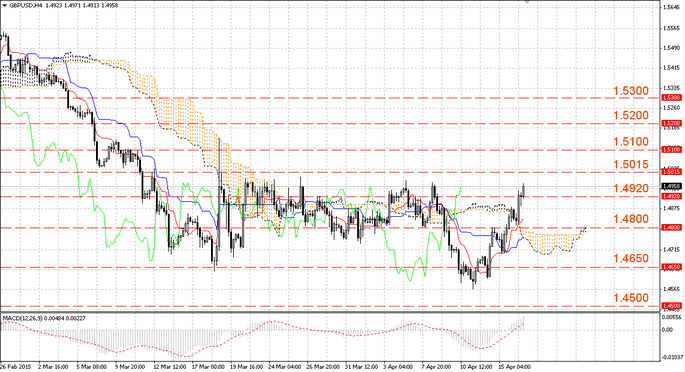Click the 9 Mar 20:00 time label
The width and height of the screenshot is (685, 372).
(130, 366)
